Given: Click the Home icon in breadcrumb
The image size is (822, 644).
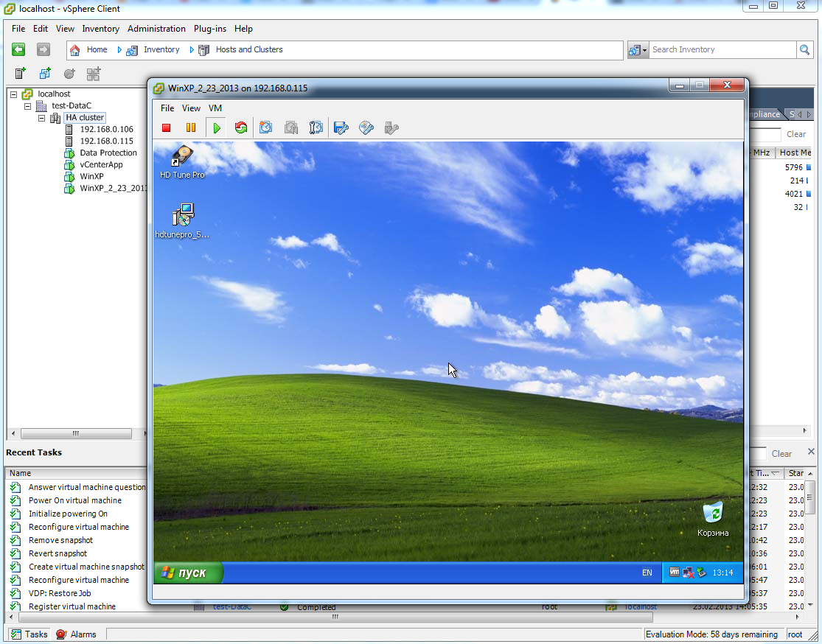Looking at the screenshot, I should (x=75, y=50).
